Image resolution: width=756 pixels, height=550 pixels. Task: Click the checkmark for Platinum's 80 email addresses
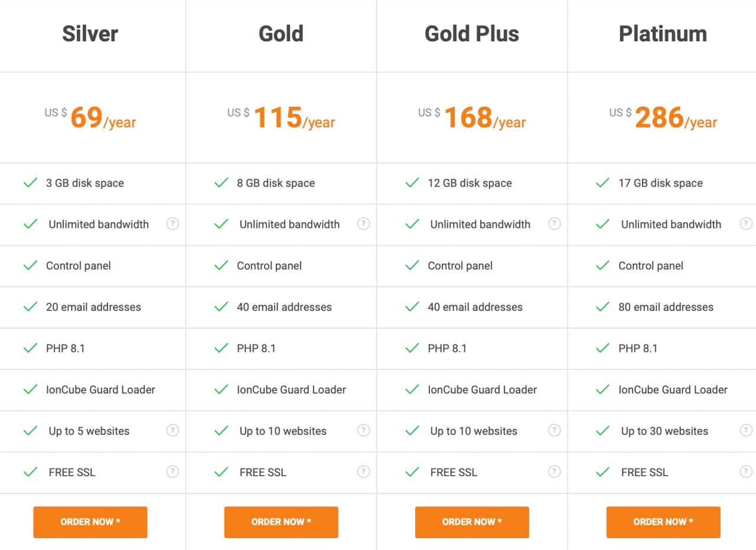click(602, 307)
